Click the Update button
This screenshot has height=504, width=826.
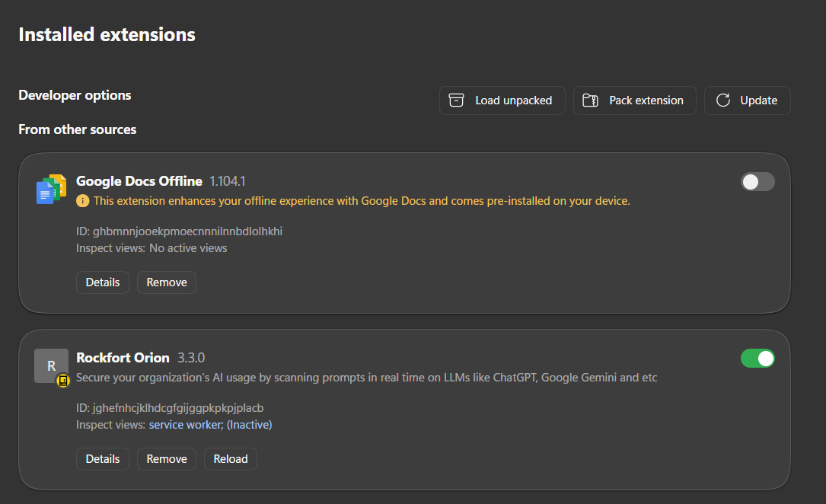[747, 100]
